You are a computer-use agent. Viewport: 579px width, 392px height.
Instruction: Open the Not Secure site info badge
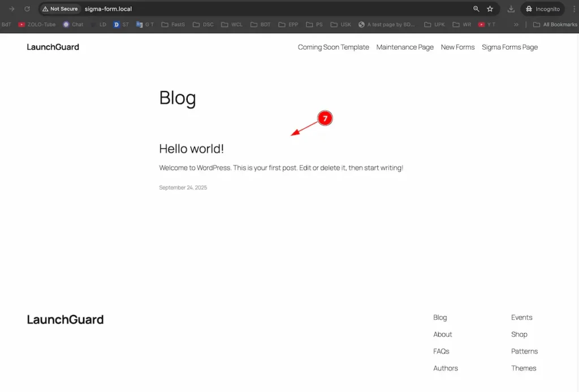60,9
